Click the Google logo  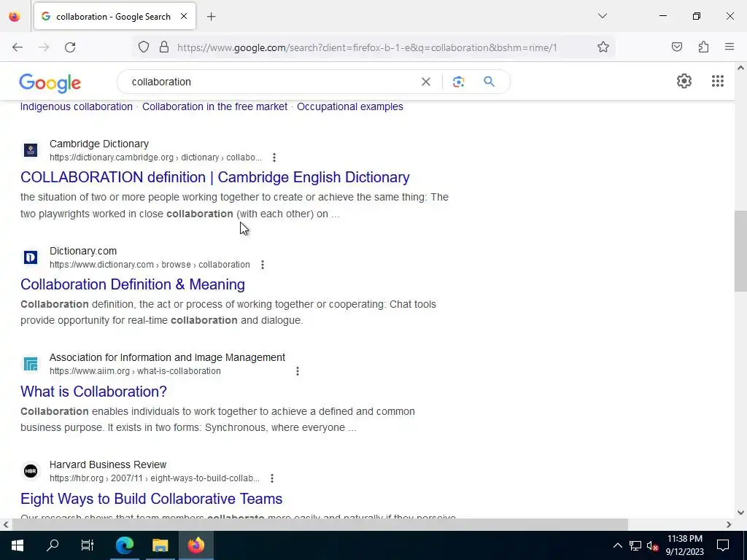pos(50,83)
